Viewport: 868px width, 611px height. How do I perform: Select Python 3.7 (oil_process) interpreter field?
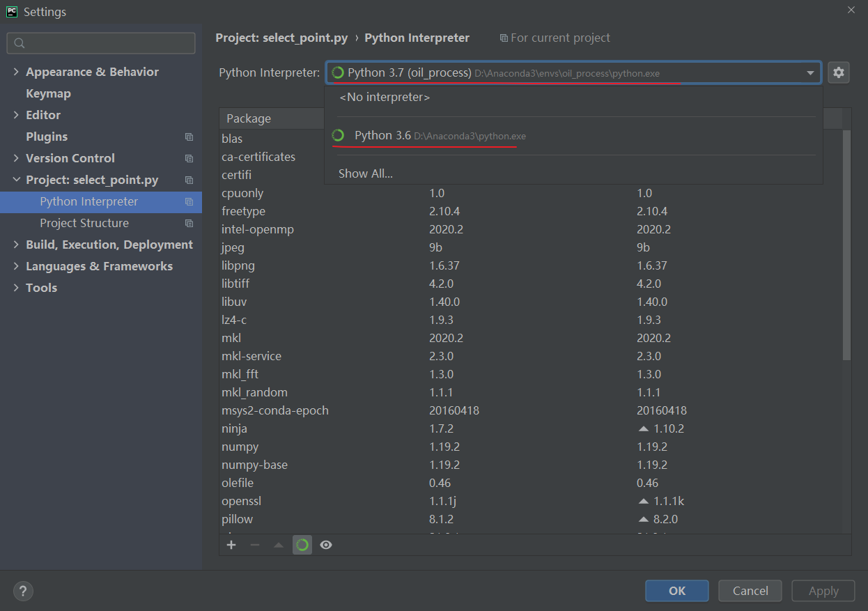pos(573,72)
